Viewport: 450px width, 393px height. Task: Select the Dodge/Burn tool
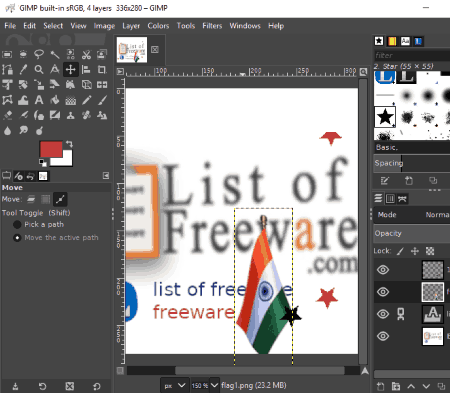point(39,130)
